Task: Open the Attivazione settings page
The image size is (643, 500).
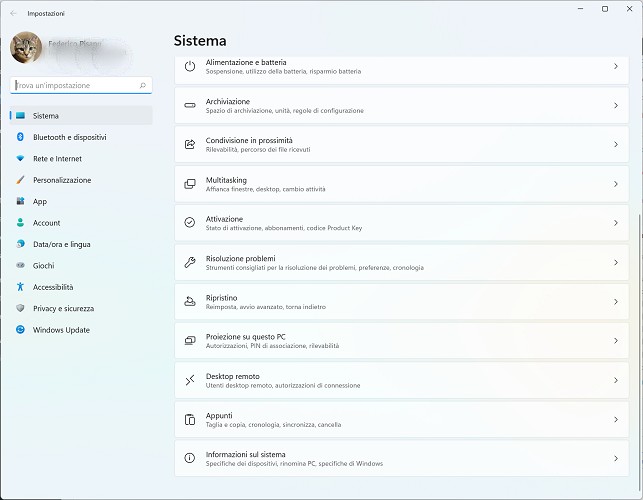Action: 400,223
